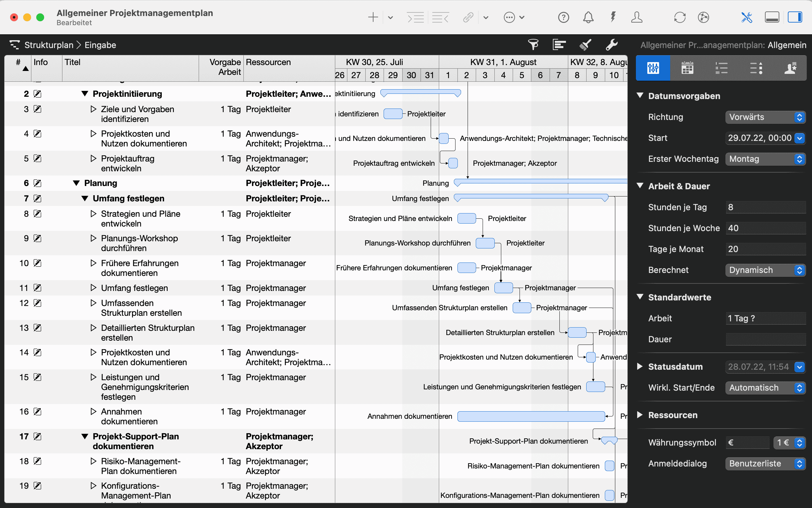This screenshot has width=812, height=508.
Task: Toggle the right inspector sidebar
Action: click(x=795, y=17)
